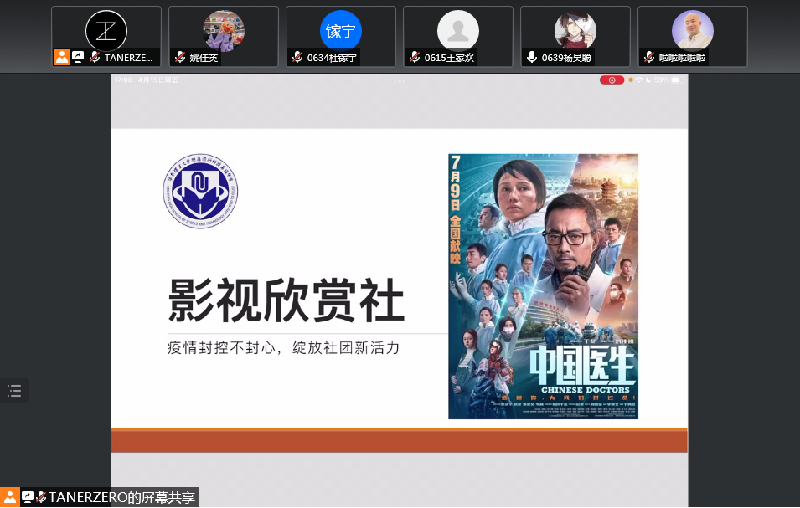Screen dimensions: 800x508
Task: Click the muted microphone icon beside 0615
Action: [415, 57]
